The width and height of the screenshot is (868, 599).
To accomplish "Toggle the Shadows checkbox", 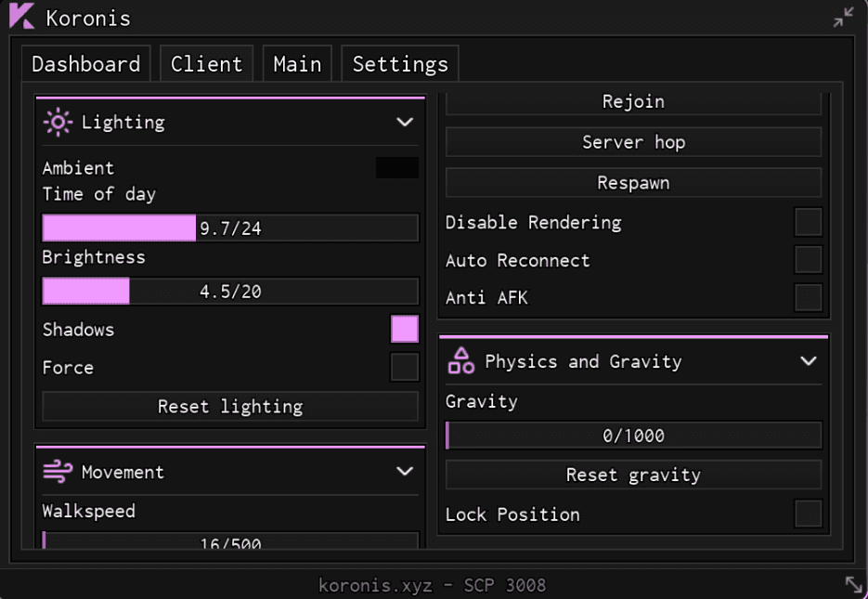I will click(405, 329).
